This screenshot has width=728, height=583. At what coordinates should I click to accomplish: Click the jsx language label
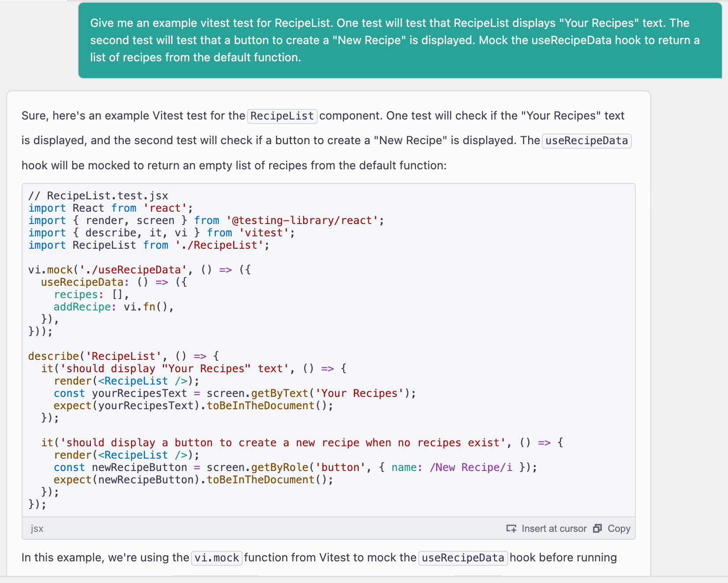click(37, 528)
